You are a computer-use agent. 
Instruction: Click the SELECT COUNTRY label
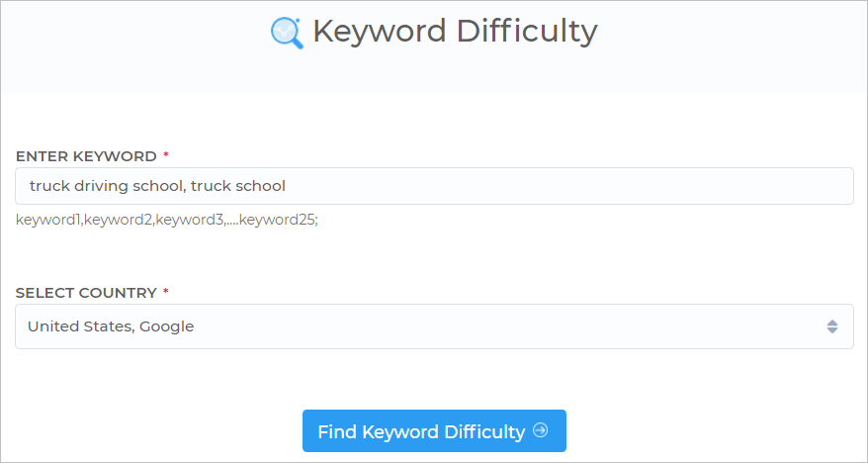[x=86, y=293]
